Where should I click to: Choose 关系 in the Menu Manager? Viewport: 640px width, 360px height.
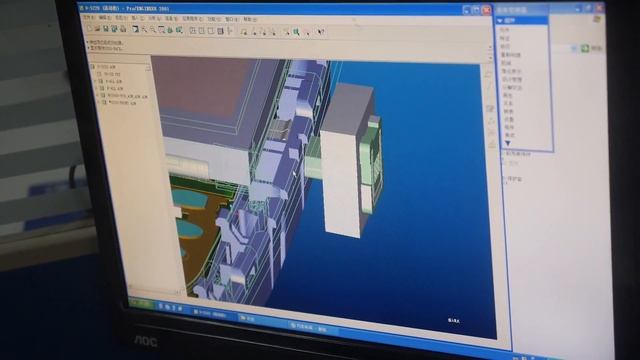coord(508,103)
